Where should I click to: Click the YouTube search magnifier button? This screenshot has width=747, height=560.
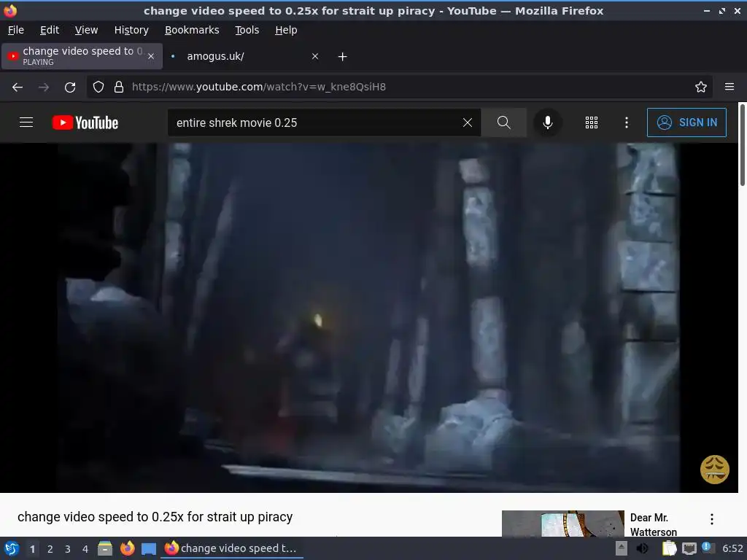(x=503, y=122)
